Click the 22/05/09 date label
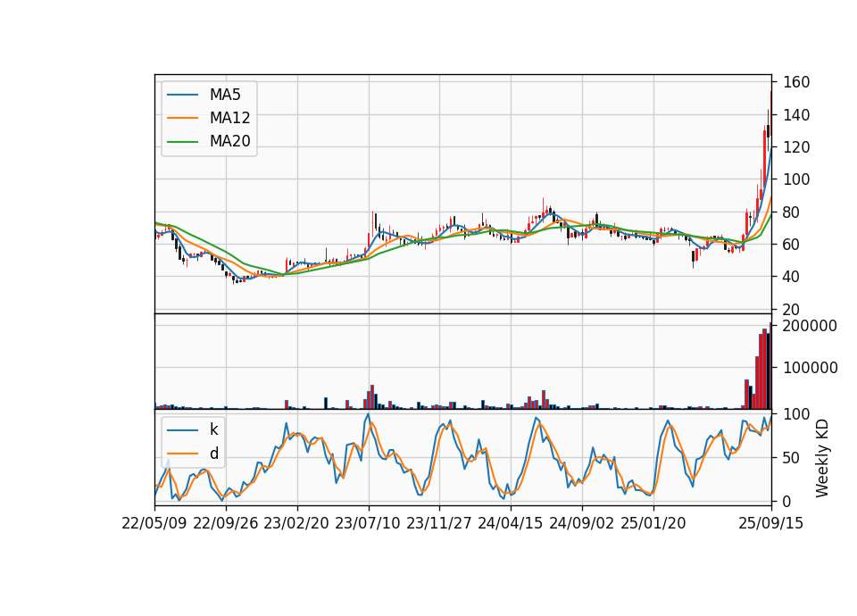 (154, 523)
